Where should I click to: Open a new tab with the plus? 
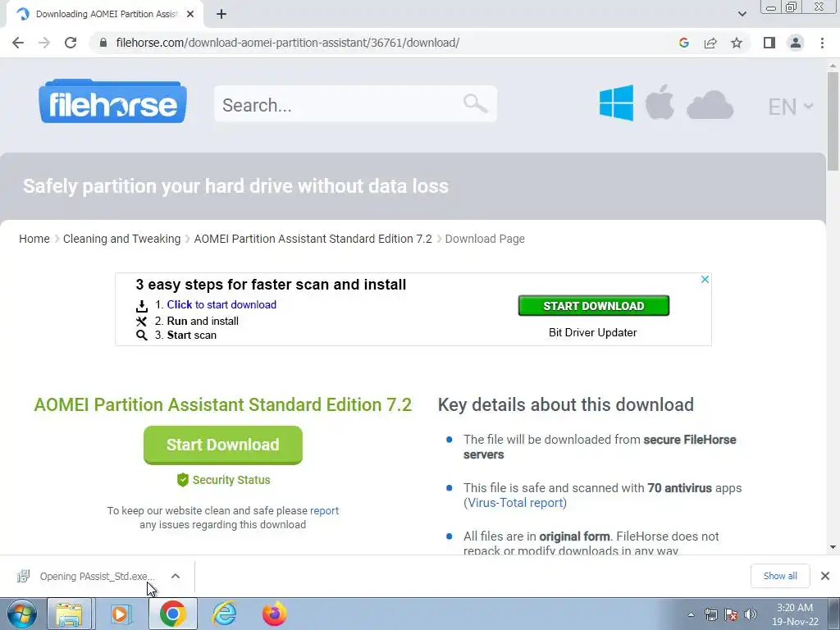point(221,15)
